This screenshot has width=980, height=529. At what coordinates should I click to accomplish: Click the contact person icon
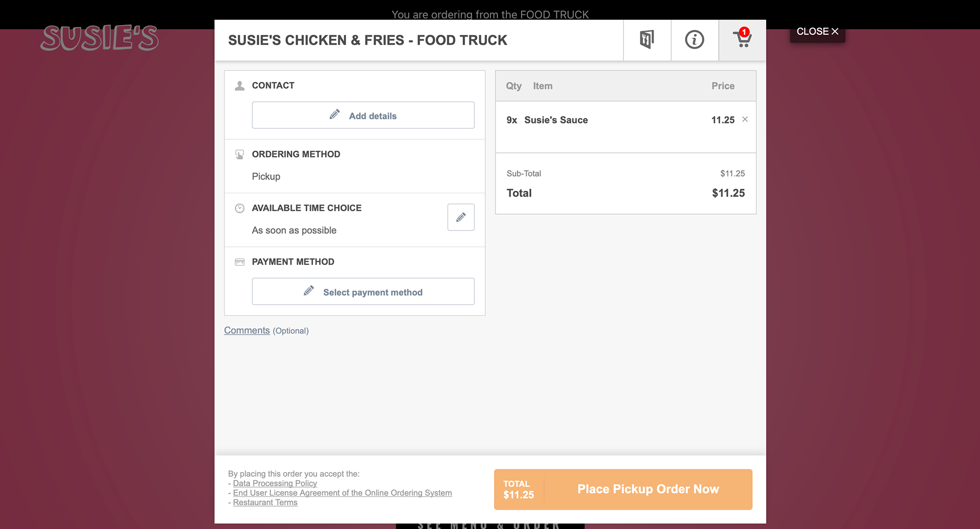coord(239,86)
